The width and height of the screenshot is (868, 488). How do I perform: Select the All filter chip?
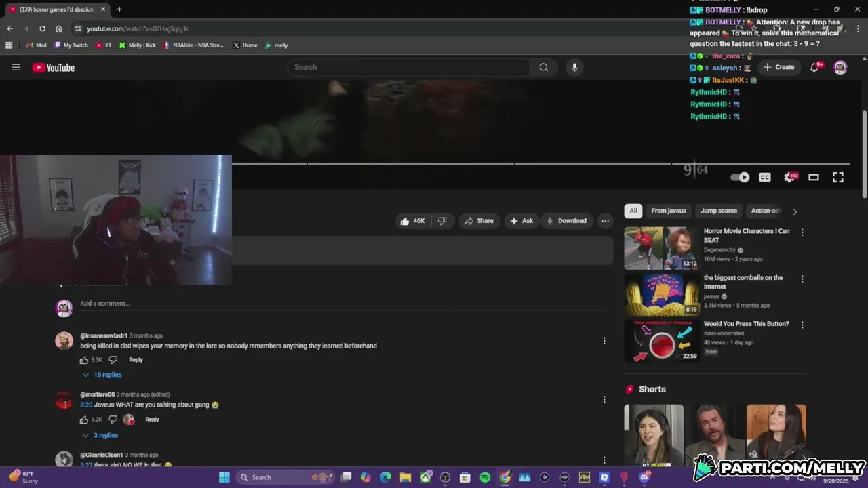coord(633,211)
